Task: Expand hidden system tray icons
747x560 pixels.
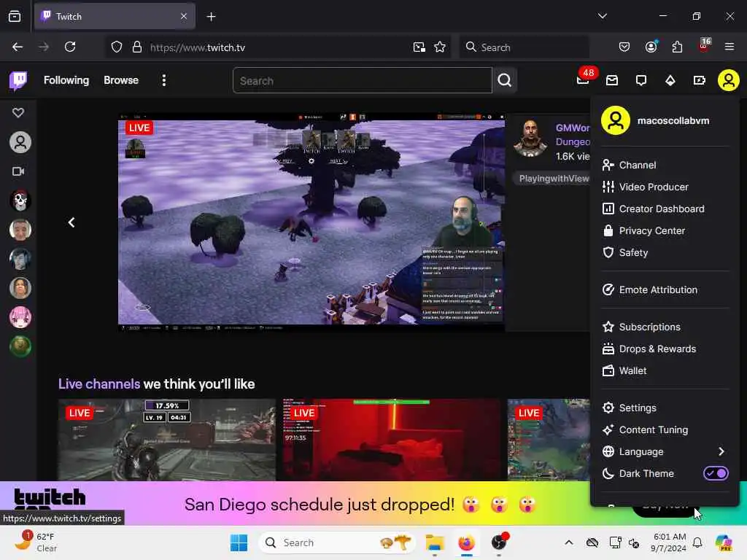Action: point(569,542)
